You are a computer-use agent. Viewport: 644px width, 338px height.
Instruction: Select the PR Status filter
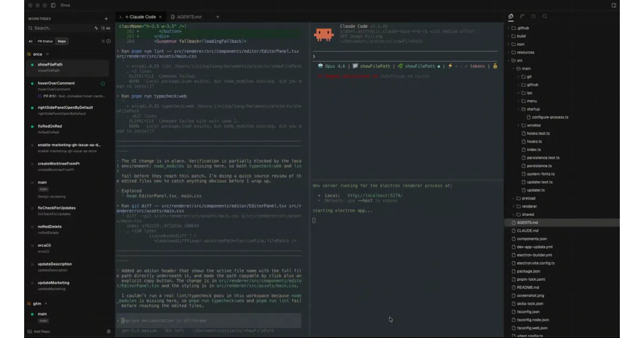coord(45,41)
